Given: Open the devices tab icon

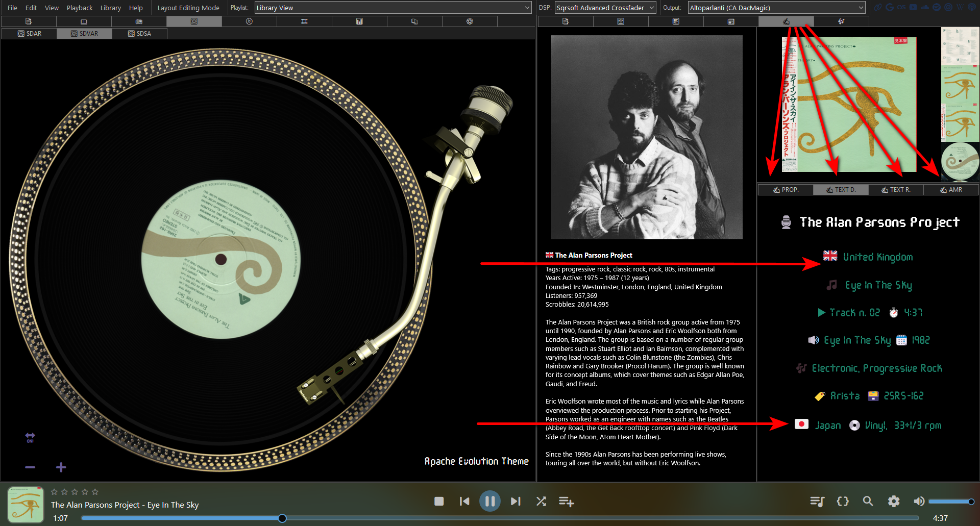Looking at the screenshot, I should click(414, 21).
